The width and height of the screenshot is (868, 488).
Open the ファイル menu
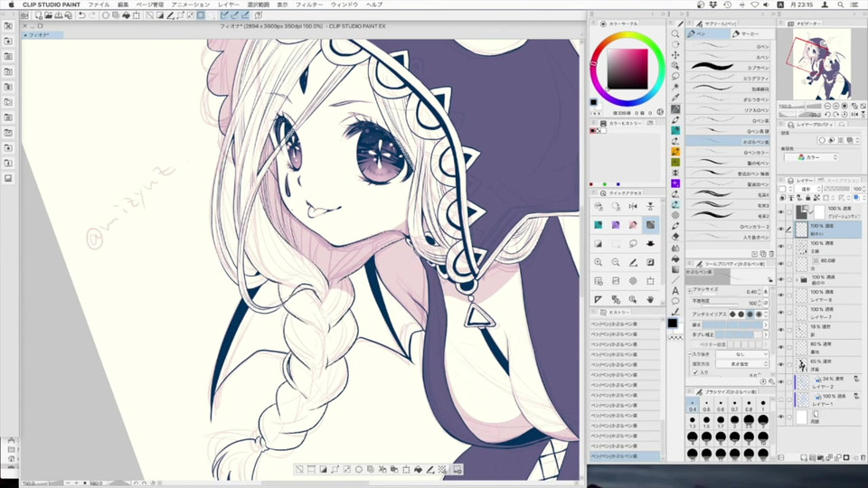click(x=99, y=5)
